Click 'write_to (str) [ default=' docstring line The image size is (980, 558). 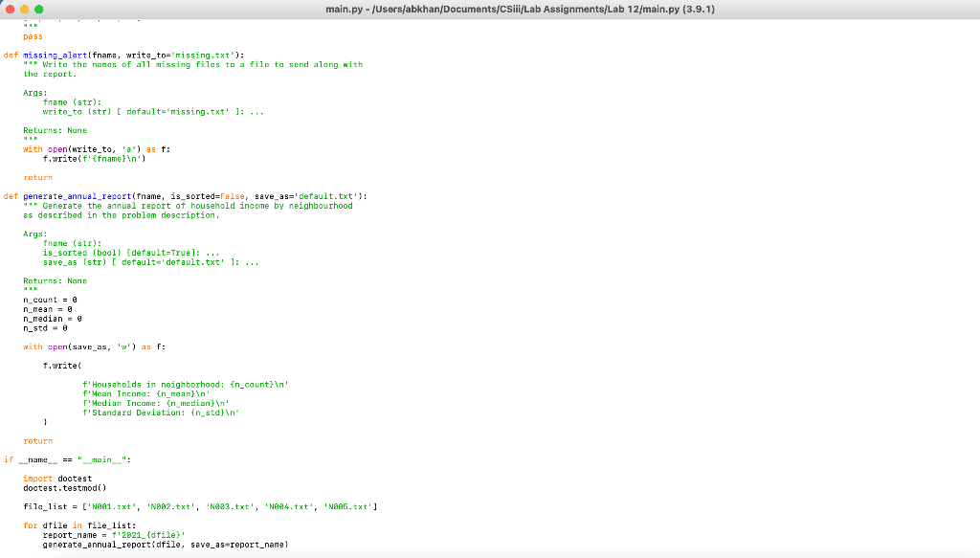point(153,112)
